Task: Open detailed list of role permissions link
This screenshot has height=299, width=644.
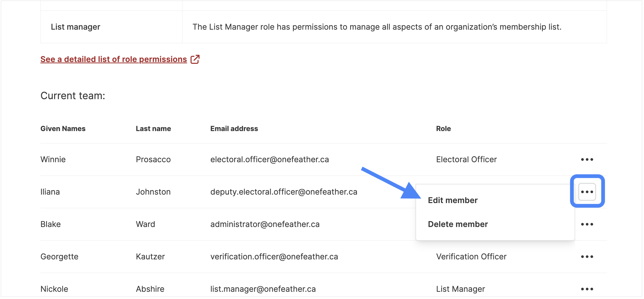Action: (x=114, y=60)
